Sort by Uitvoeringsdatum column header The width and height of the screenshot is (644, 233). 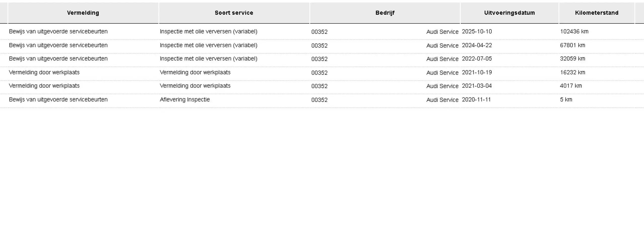click(x=509, y=13)
